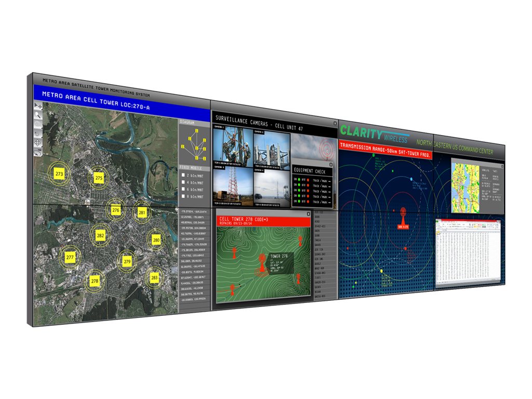Close the Equipment Check panel
This screenshot has width=532, height=399.
tap(330, 165)
